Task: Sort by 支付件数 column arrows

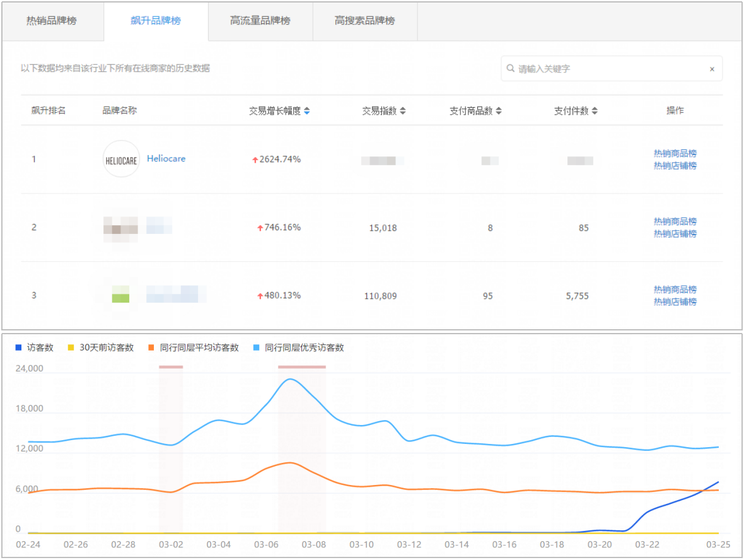Action: click(x=595, y=111)
